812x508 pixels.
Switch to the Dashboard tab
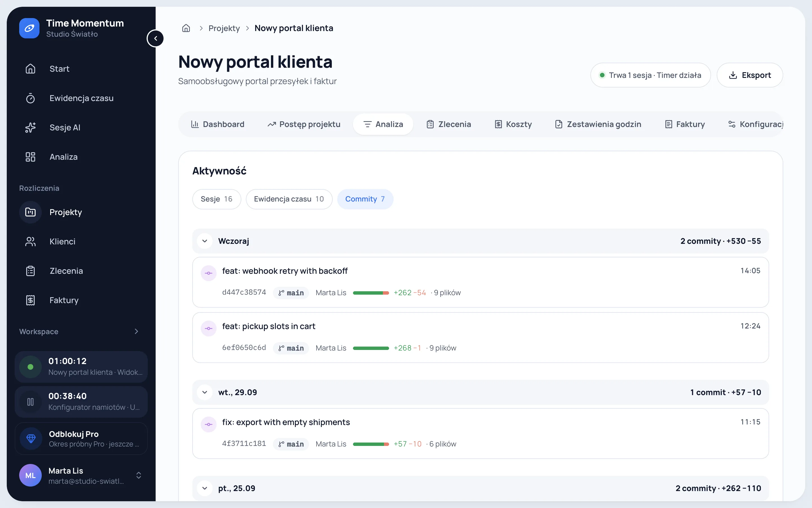217,124
